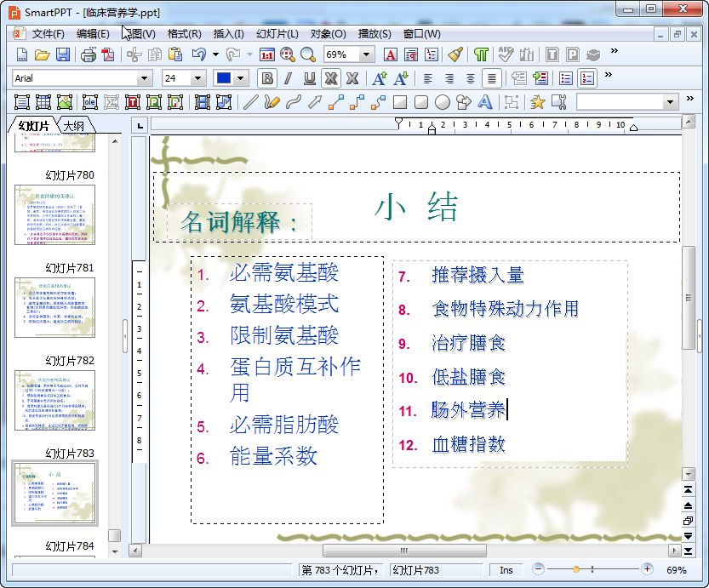Open the font color dropdown arrow
Viewport: 709px width, 588px height.
pos(241,78)
